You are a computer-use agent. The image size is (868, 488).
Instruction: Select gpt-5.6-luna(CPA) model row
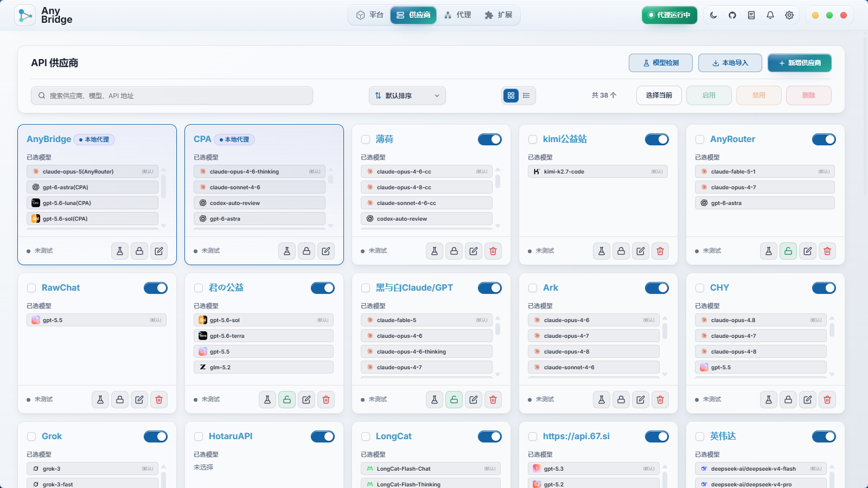click(92, 203)
